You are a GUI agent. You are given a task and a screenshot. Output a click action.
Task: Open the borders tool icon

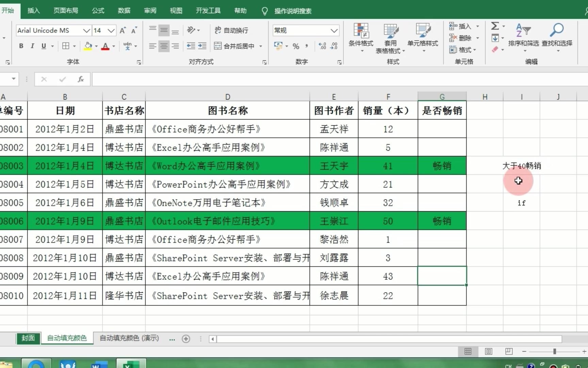[66, 46]
